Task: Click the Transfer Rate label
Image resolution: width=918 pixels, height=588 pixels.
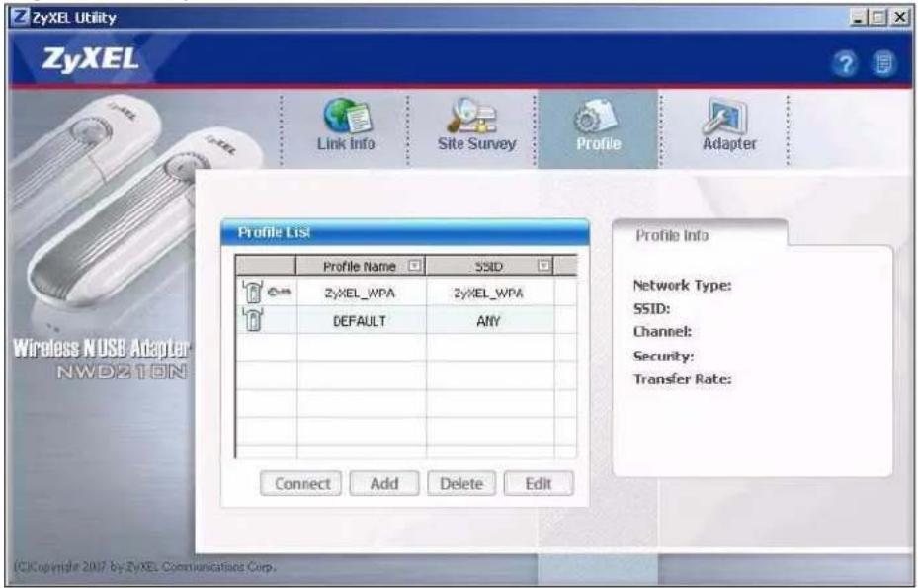Action: pos(682,378)
